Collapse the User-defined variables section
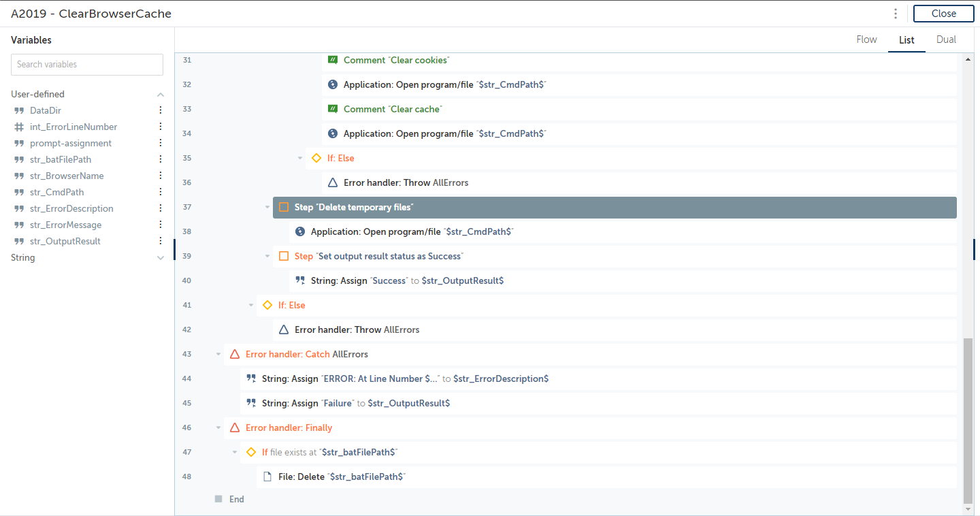 point(161,95)
